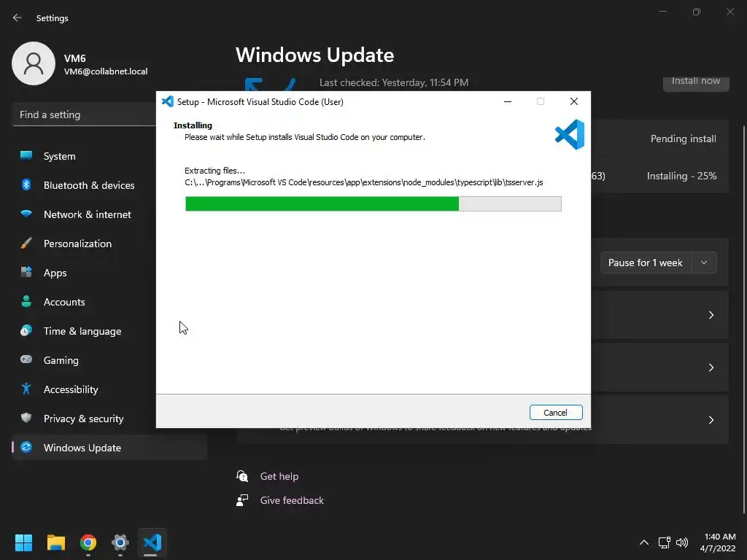This screenshot has width=747, height=560.
Task: Click the Accessibility figure icon
Action: 26,389
